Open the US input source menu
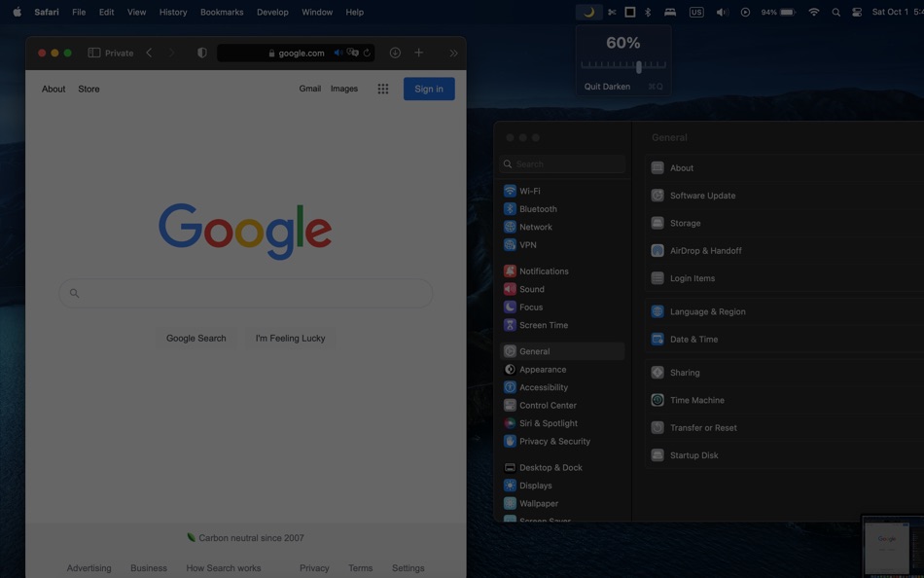The width and height of the screenshot is (924, 578). point(696,12)
